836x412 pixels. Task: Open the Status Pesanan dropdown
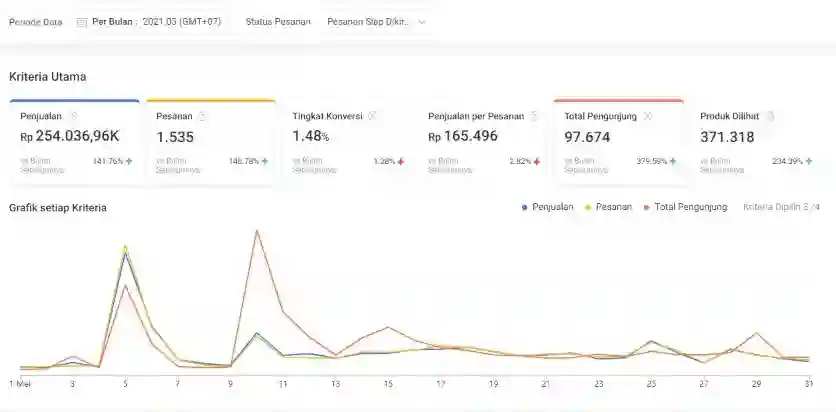tap(376, 22)
